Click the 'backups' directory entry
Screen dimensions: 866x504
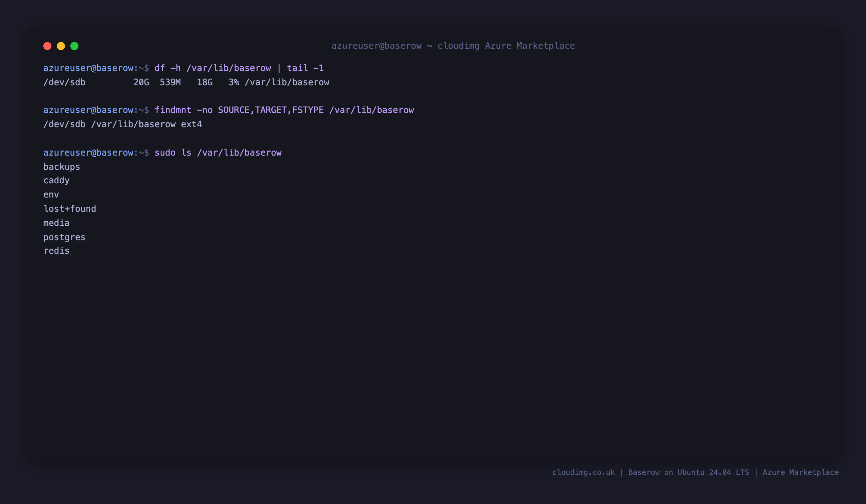62,167
